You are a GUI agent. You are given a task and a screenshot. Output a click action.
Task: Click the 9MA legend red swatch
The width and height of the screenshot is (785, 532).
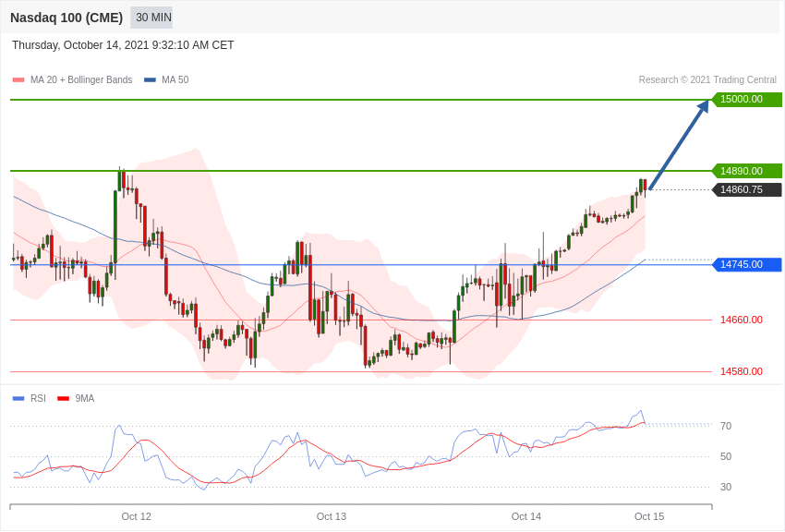pos(64,399)
